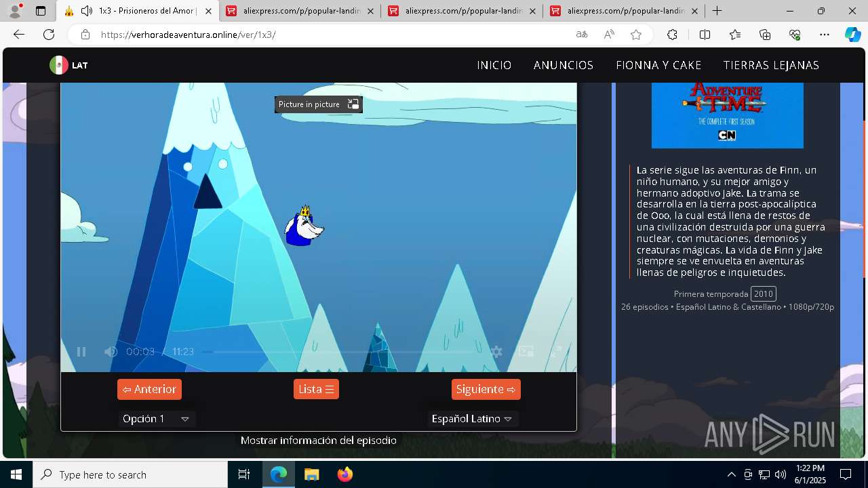Open a new browser tab
This screenshot has height=488, width=868.
[717, 11]
